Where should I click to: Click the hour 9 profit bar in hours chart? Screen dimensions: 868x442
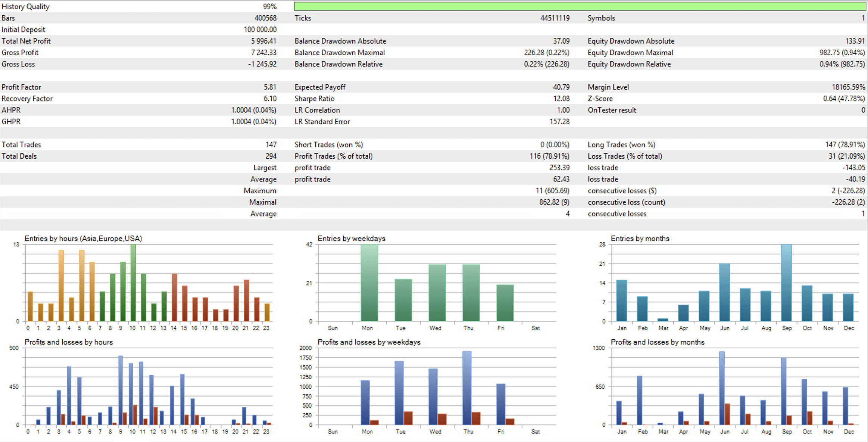point(121,390)
